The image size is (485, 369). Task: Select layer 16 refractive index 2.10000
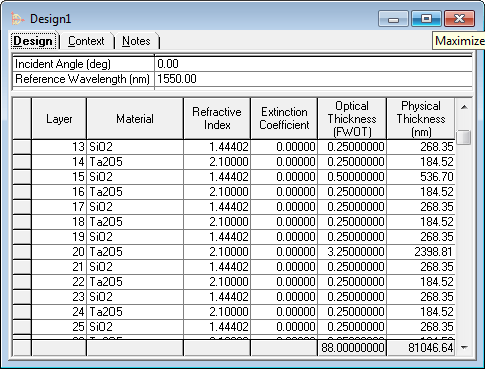[217, 192]
